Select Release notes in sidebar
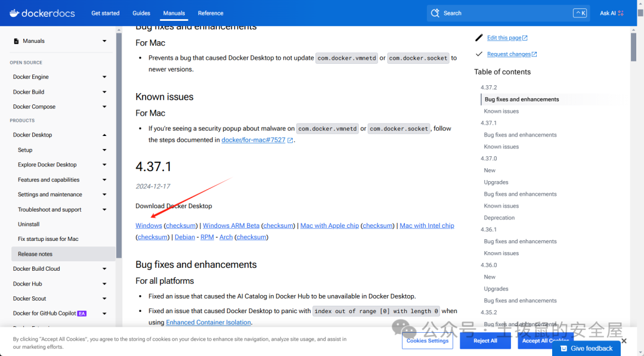The image size is (644, 356). (63, 254)
